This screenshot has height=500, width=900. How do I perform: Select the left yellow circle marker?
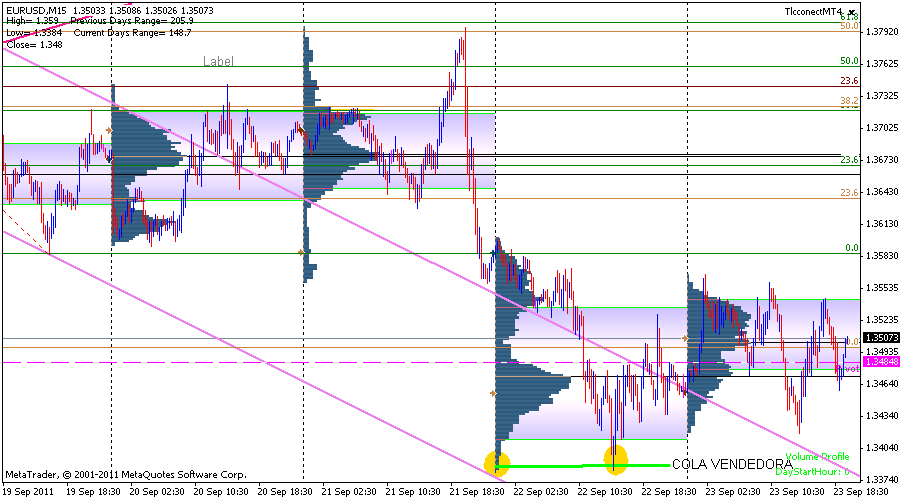[x=497, y=463]
